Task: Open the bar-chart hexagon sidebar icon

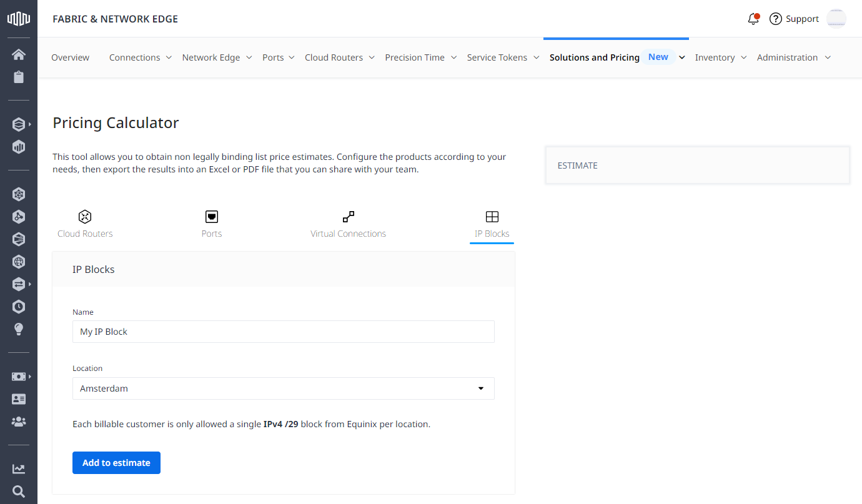Action: click(x=19, y=147)
